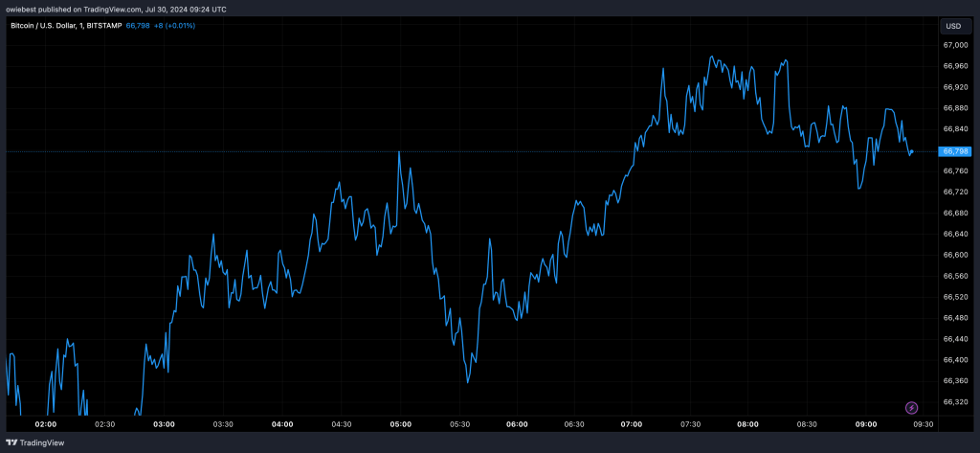Click the 67,000 price scale label
Image resolution: width=980 pixels, height=453 pixels.
point(956,46)
